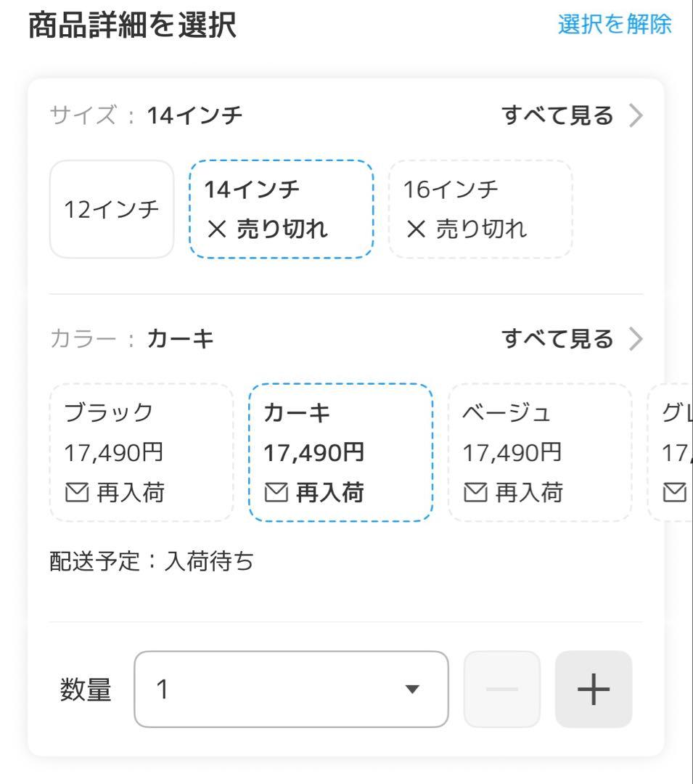Click the envelope restock icon under ブラック
The image size is (693, 784).
76,494
